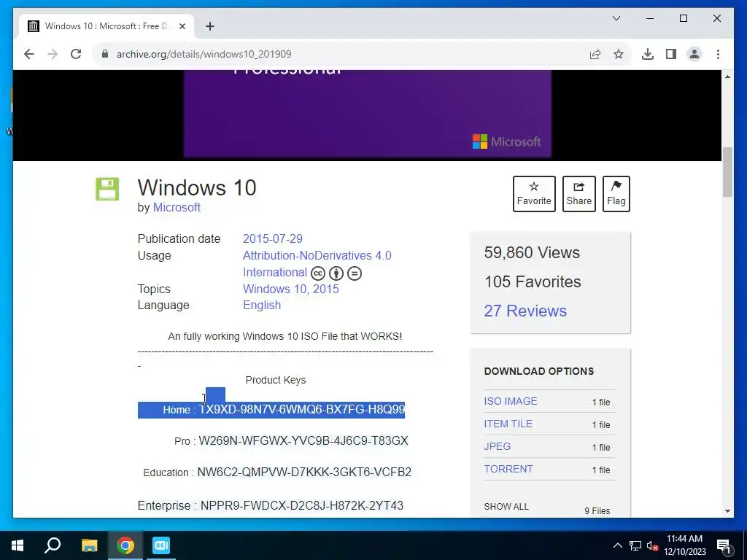Toggle the Chrome side panel
Viewport: 747px width, 560px height.
click(x=671, y=54)
